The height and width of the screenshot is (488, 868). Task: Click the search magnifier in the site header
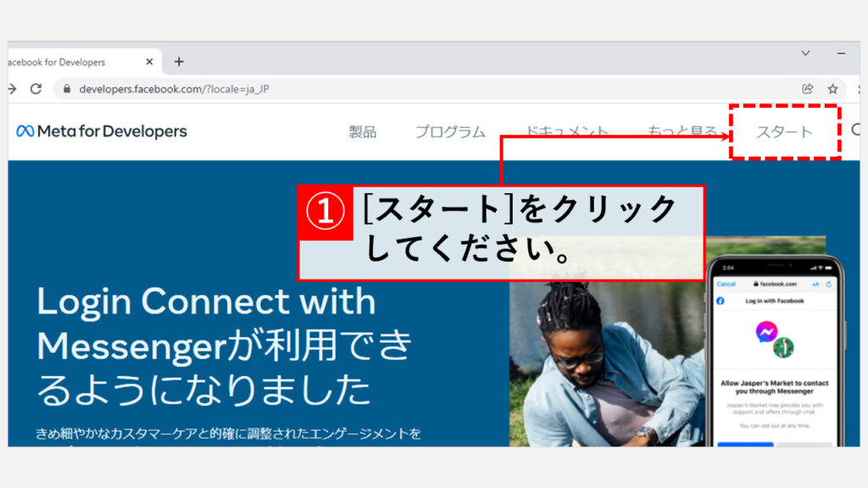(x=855, y=130)
